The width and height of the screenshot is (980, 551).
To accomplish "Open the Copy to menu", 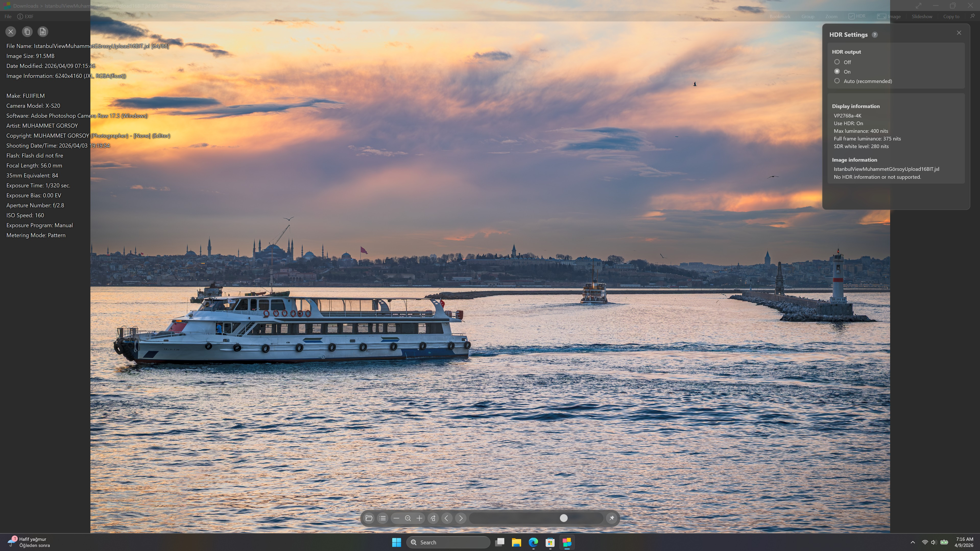I will click(x=951, y=16).
